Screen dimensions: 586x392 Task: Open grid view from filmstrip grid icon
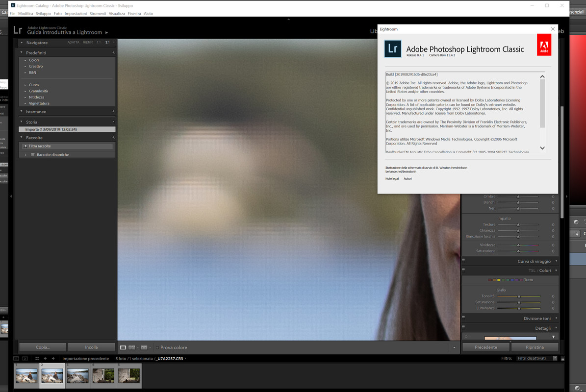coord(37,358)
